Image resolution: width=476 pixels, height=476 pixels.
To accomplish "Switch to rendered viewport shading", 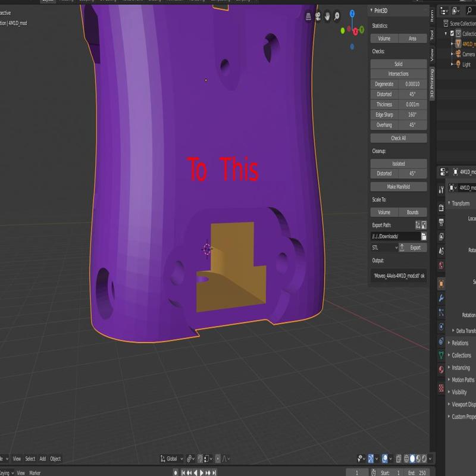I will click(x=424, y=458).
